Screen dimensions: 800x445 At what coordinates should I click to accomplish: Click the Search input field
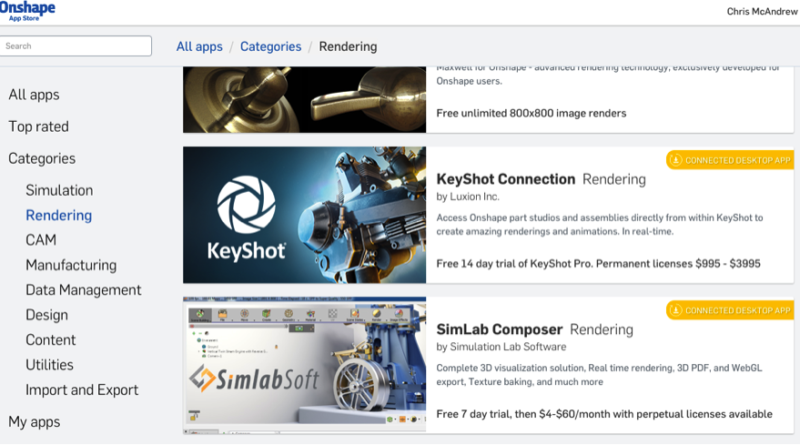point(76,46)
